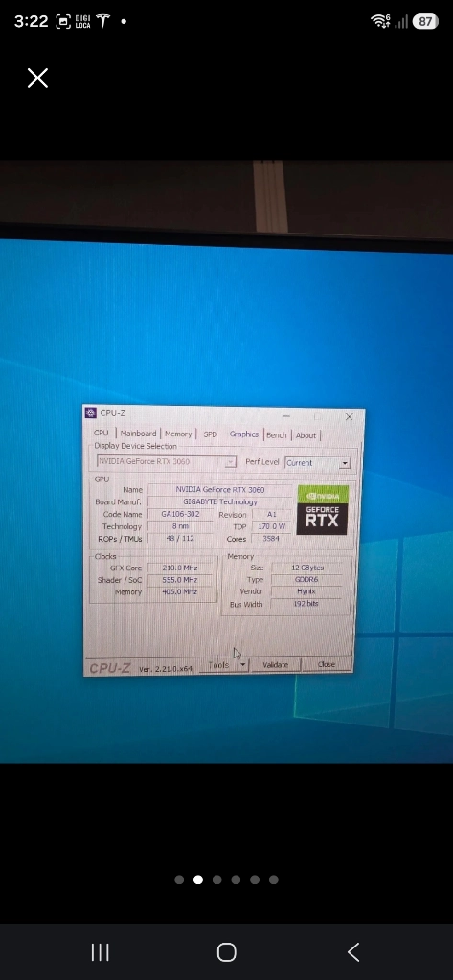Click the TDP value 170.0 W

tap(272, 527)
